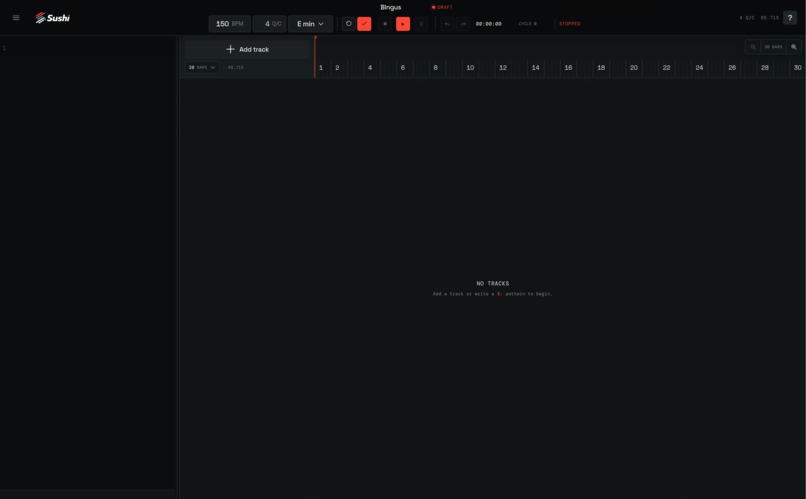Image resolution: width=806 pixels, height=499 pixels.
Task: Click the DRAFT status badge
Action: pyautogui.click(x=442, y=7)
